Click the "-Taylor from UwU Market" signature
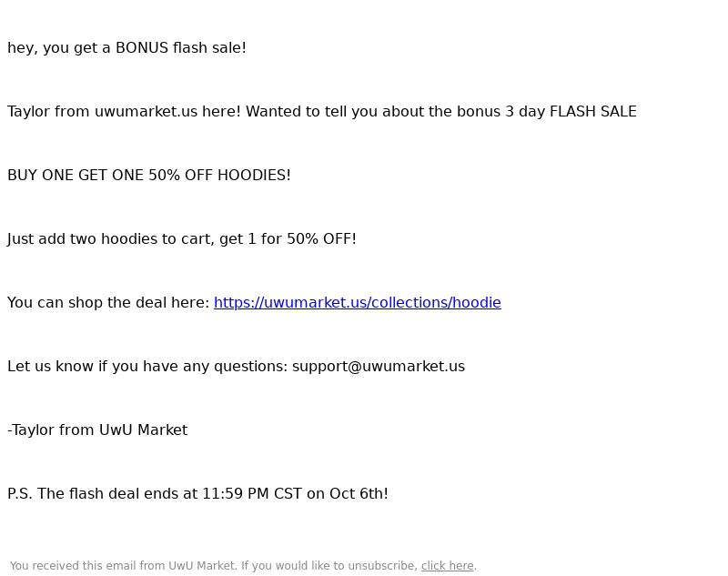This screenshot has width=728, height=576. (97, 429)
